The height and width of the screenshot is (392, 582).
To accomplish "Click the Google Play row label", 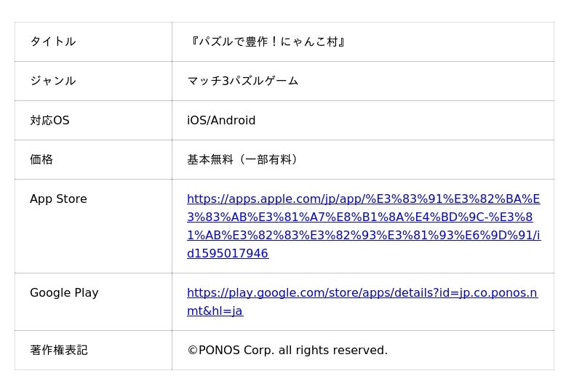I will [64, 293].
